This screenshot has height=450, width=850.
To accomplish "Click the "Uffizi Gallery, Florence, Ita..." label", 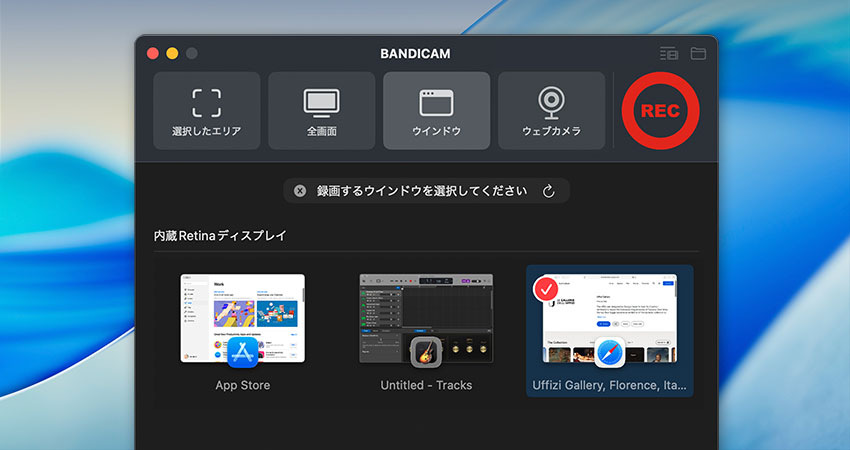I will pyautogui.click(x=609, y=385).
